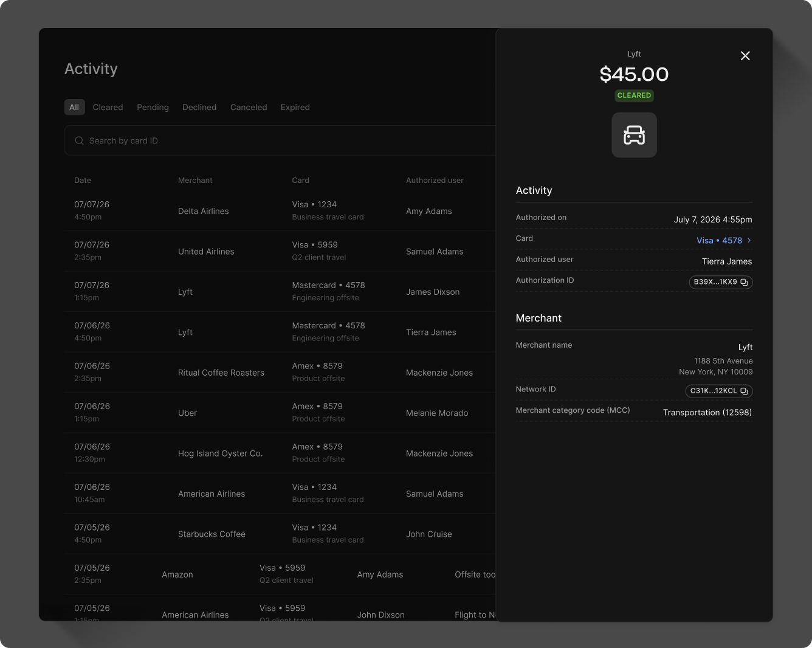Open the Delta Airlines transaction row

[280, 211]
